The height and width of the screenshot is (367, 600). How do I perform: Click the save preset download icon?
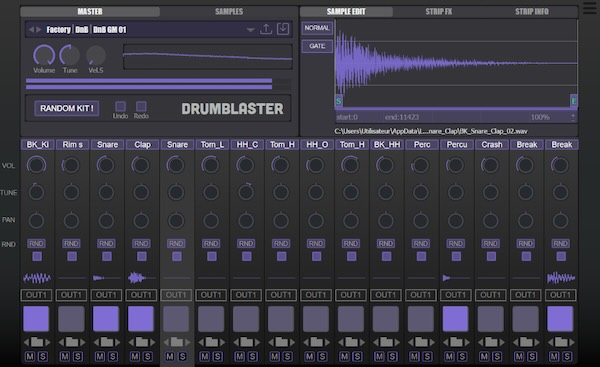click(283, 29)
